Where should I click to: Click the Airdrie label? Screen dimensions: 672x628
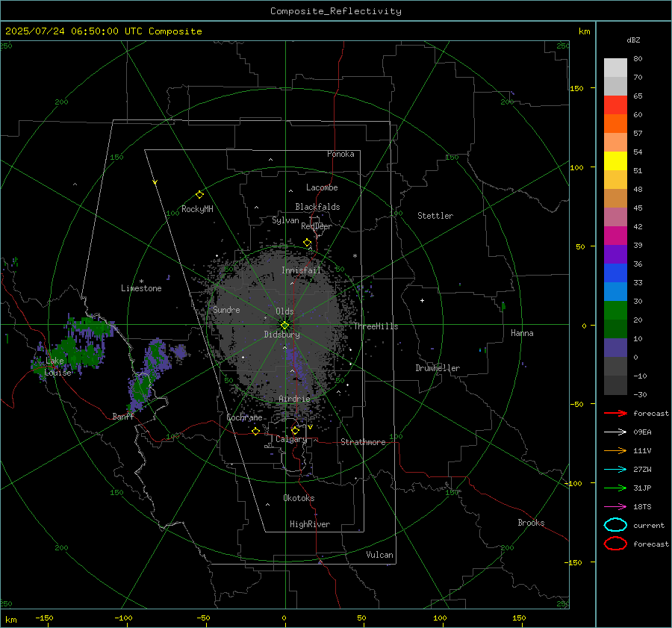[x=294, y=399]
